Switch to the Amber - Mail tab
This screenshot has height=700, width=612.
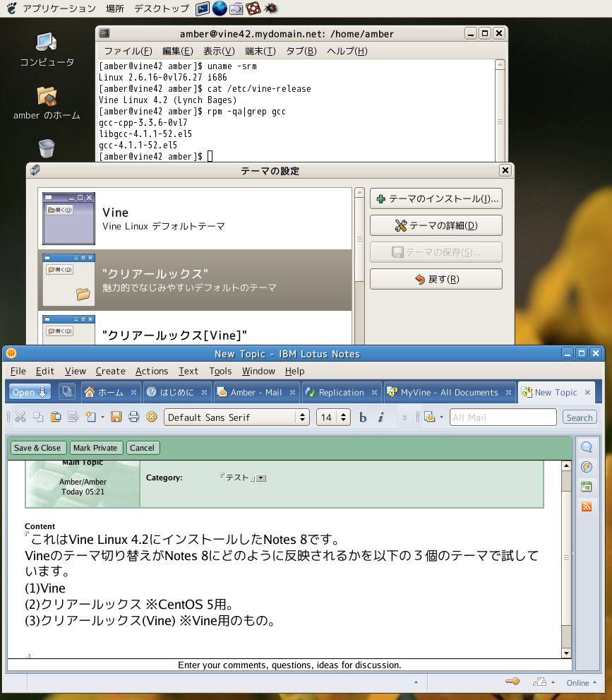tap(256, 392)
